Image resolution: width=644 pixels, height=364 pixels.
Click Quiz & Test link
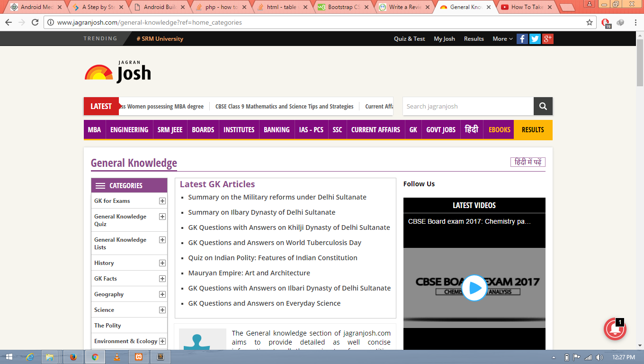pos(410,39)
